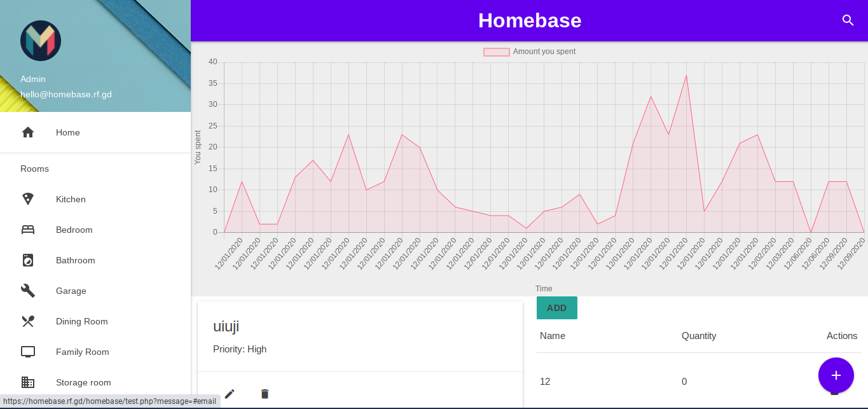Screen dimensions: 868x409
Task: Open the Admin profile avatar
Action: pyautogui.click(x=41, y=41)
